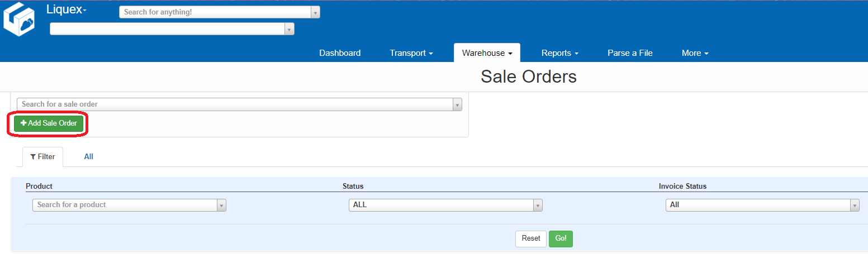Switch to the All tab
Viewport: 868px width, 263px height.
coord(88,157)
